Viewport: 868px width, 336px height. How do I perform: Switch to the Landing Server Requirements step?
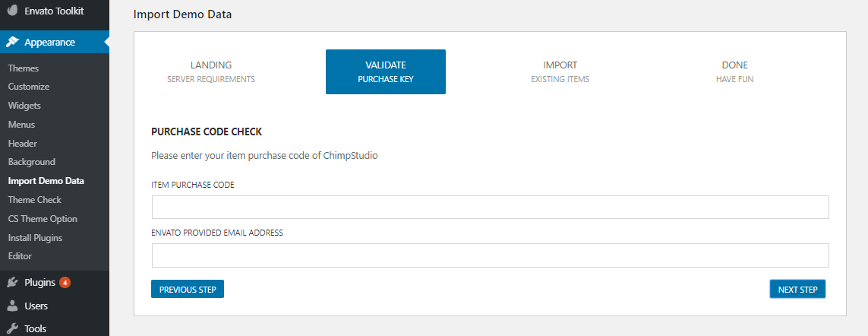[x=211, y=71]
